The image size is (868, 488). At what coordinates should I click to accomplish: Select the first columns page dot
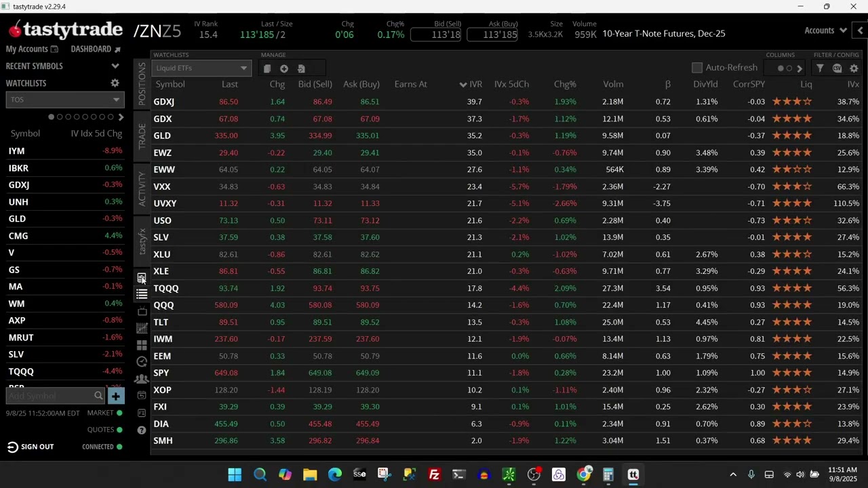coord(781,68)
